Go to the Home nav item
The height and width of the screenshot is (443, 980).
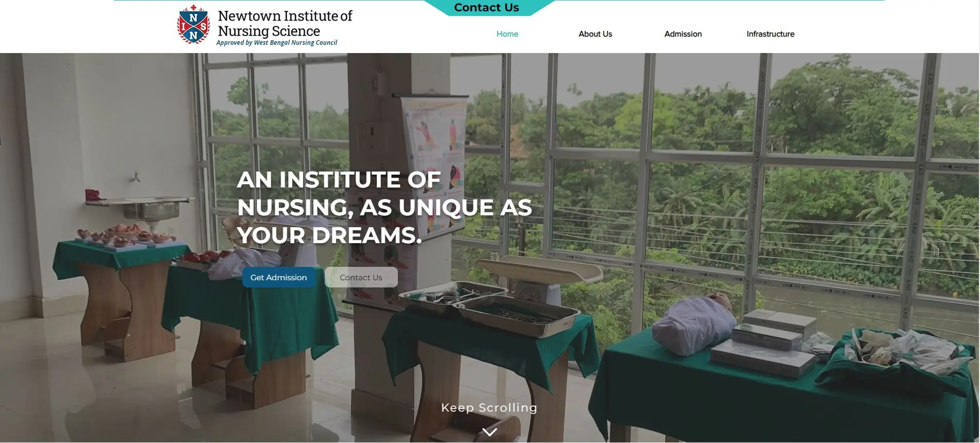point(507,34)
